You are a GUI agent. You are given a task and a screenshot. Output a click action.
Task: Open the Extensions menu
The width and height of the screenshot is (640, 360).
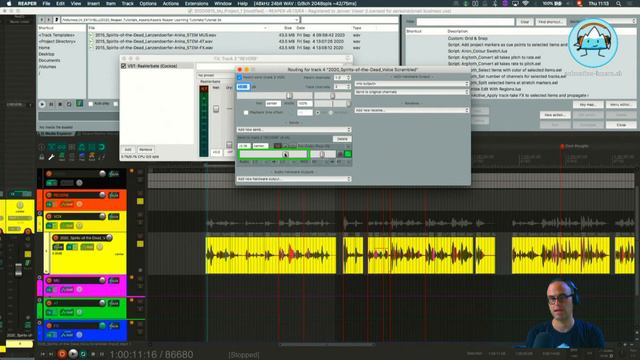[x=196, y=3]
